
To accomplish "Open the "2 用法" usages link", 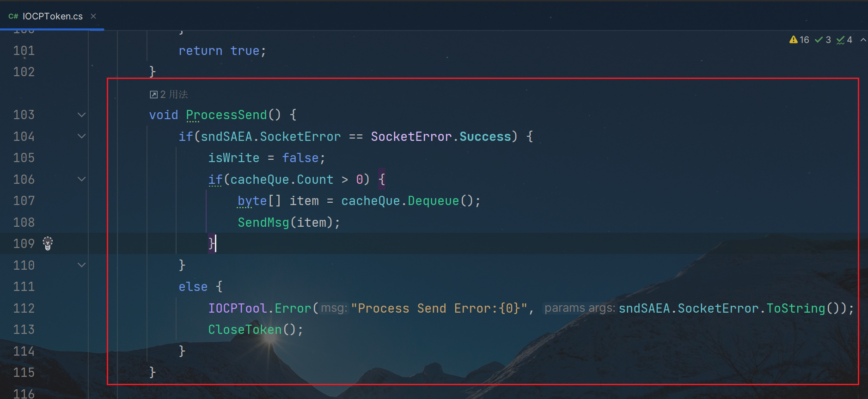I will (174, 95).
